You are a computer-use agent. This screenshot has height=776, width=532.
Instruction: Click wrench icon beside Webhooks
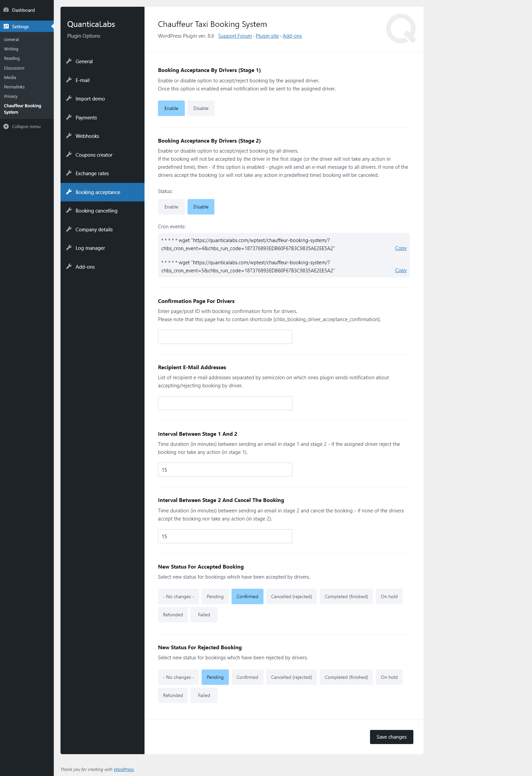coord(69,136)
